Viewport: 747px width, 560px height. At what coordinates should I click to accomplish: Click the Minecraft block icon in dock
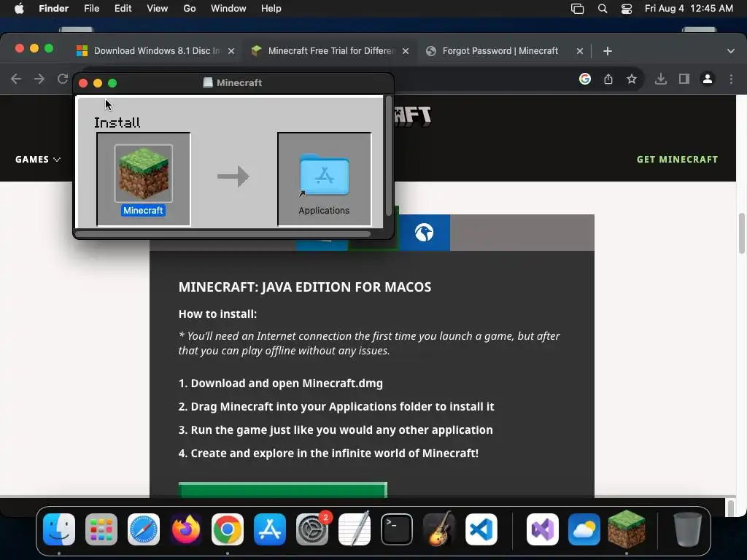click(627, 529)
